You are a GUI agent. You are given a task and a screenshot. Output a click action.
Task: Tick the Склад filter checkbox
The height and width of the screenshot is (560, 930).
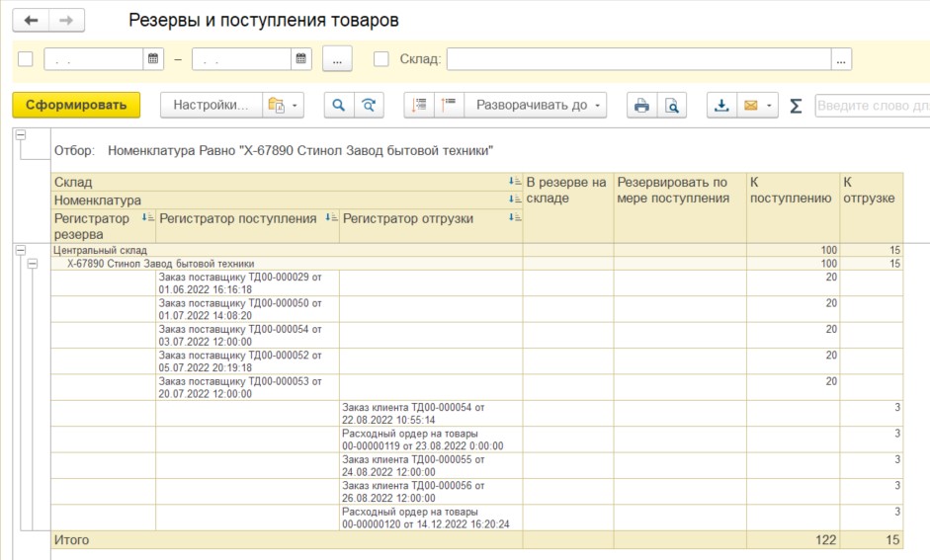point(381,59)
